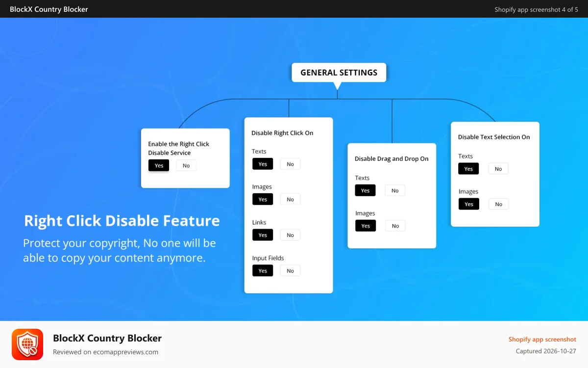Choose No for Input Fields

290,270
